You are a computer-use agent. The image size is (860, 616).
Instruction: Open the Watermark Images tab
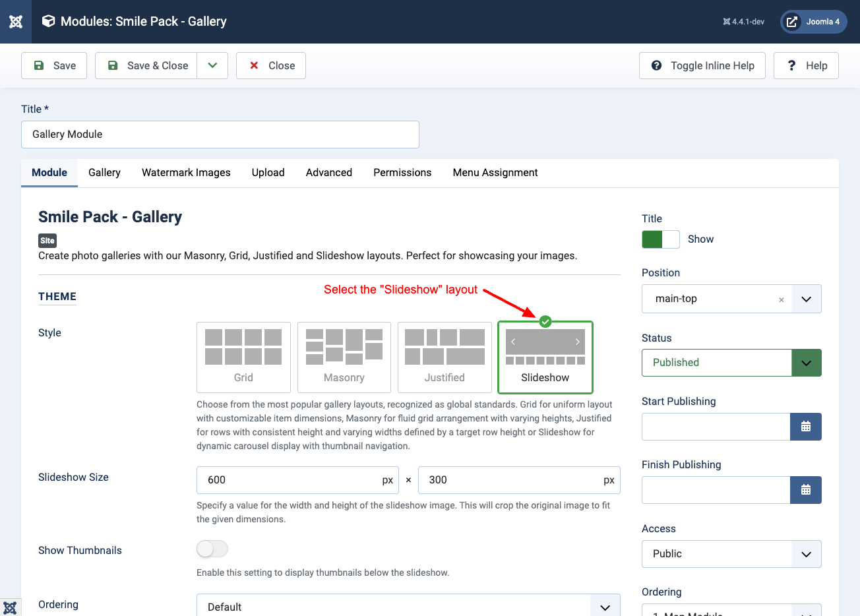tap(186, 173)
